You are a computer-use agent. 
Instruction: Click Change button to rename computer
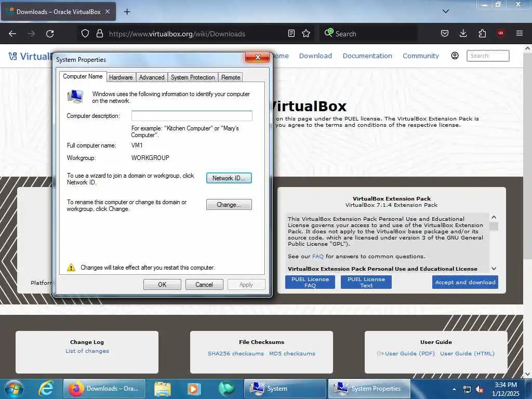229,205
